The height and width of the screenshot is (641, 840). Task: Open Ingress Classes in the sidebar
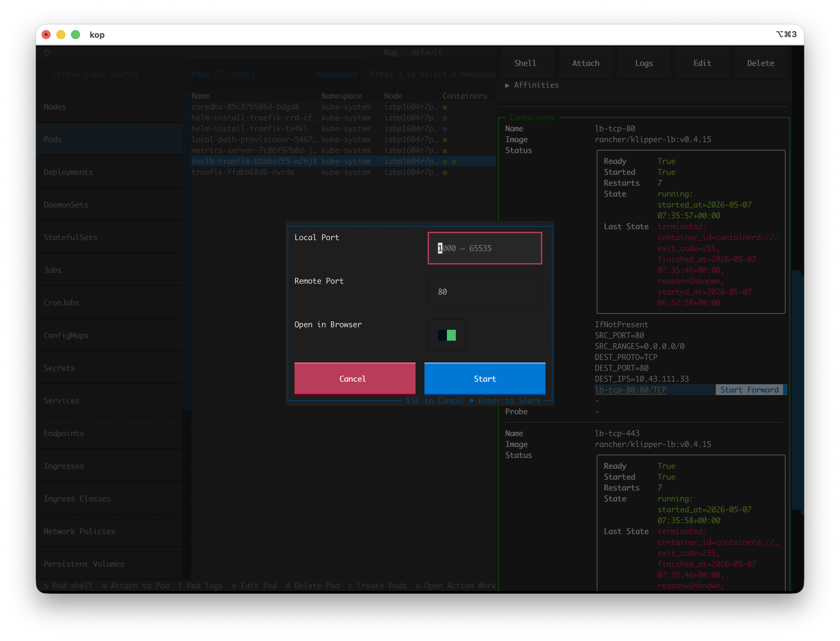coord(111,498)
